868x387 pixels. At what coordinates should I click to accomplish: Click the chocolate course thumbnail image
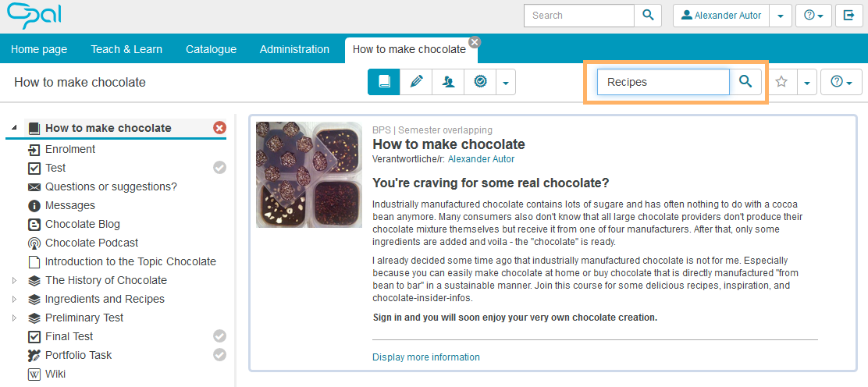309,175
